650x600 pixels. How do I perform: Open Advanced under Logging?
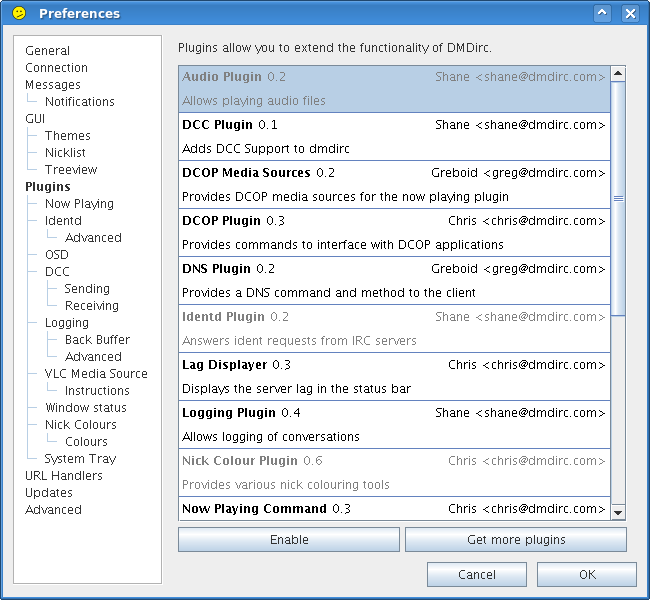click(x=93, y=357)
